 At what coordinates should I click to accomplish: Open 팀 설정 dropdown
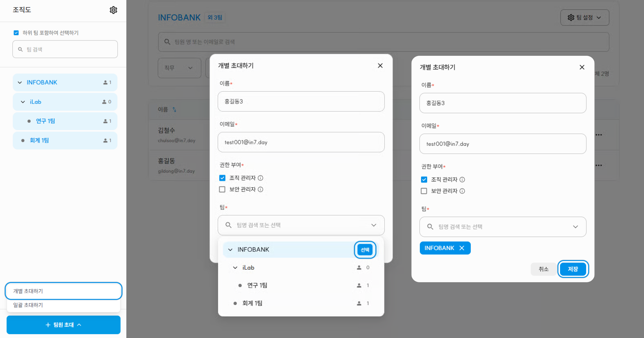[584, 18]
